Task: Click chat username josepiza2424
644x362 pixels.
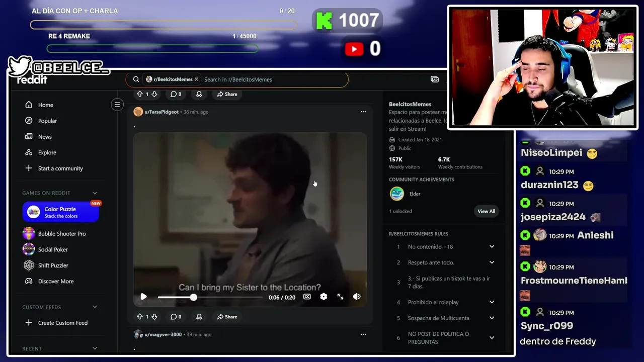Action: [x=553, y=217]
